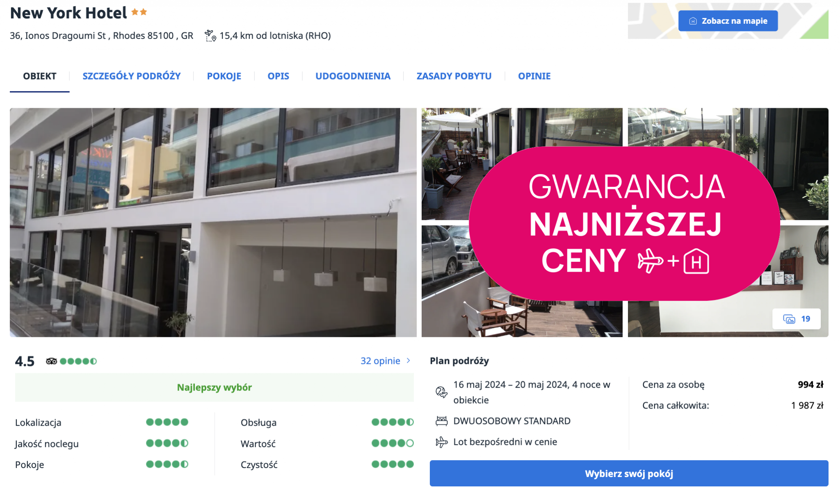
Task: Click the 15,4 km od lotniska text
Action: [275, 36]
